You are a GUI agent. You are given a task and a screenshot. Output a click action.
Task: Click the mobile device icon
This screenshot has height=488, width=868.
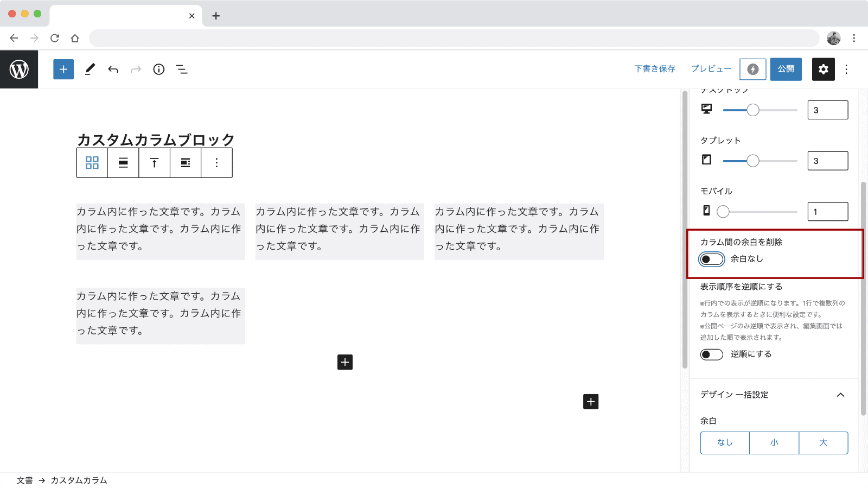(706, 211)
